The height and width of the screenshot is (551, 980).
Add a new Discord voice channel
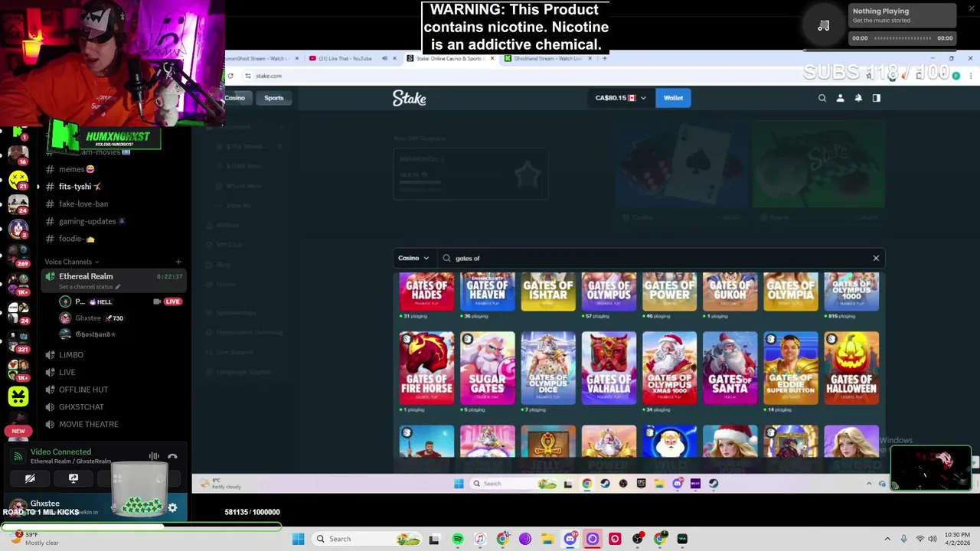pyautogui.click(x=178, y=262)
